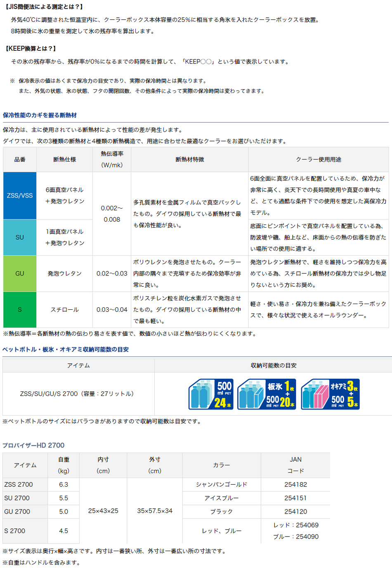Click the 6面真空パネル+発泡ウレタン cell
This screenshot has width=392, height=568.
[65, 196]
